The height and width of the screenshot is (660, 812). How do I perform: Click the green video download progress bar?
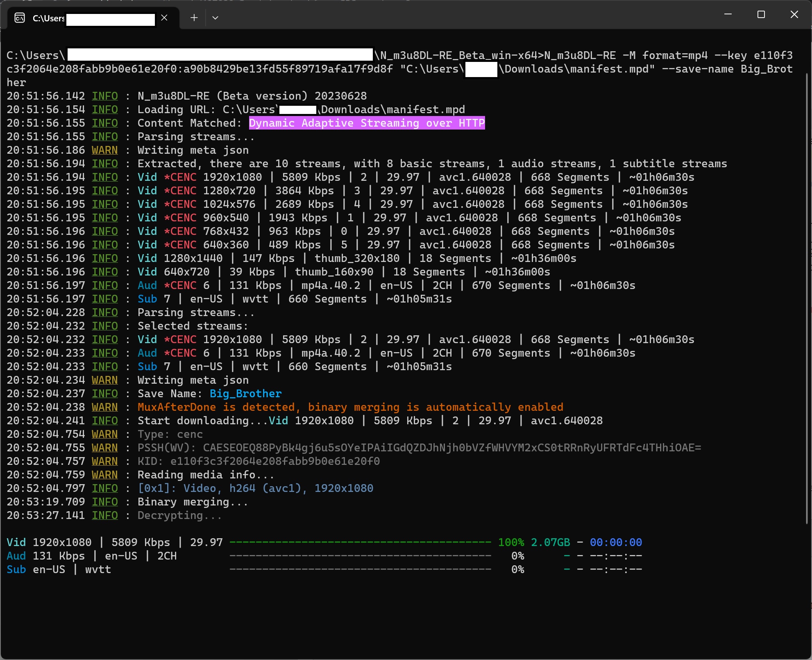click(360, 542)
